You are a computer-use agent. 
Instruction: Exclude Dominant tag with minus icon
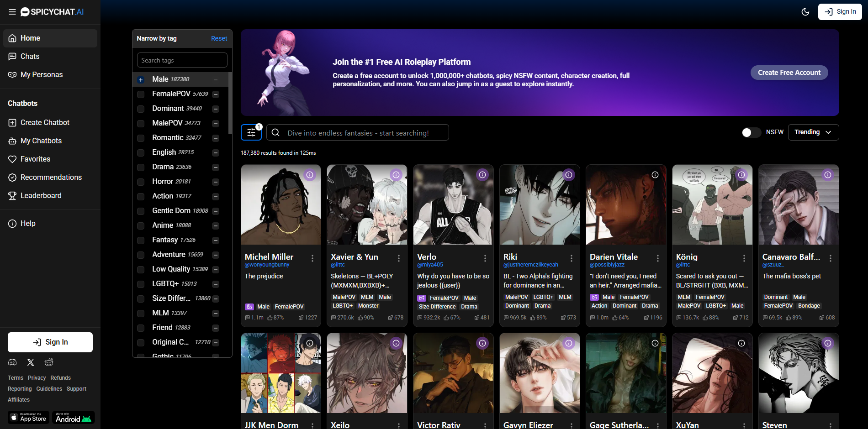click(216, 109)
